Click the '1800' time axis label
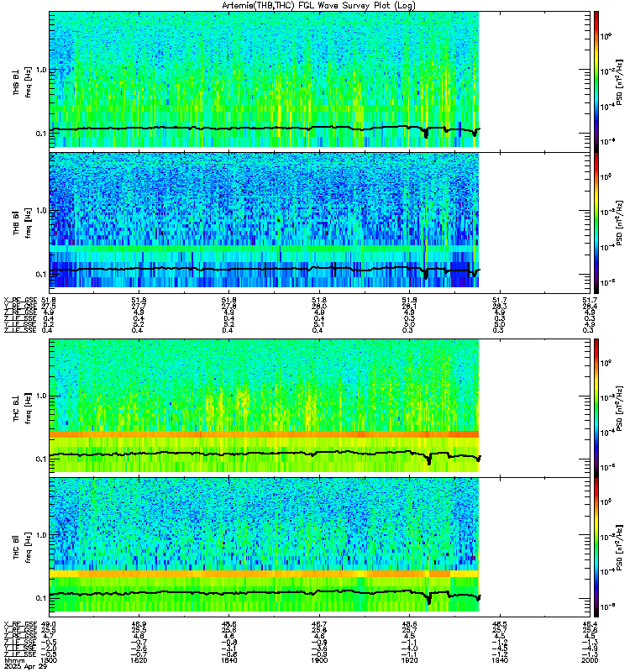Image resolution: width=630 pixels, height=672 pixels. coord(49,660)
